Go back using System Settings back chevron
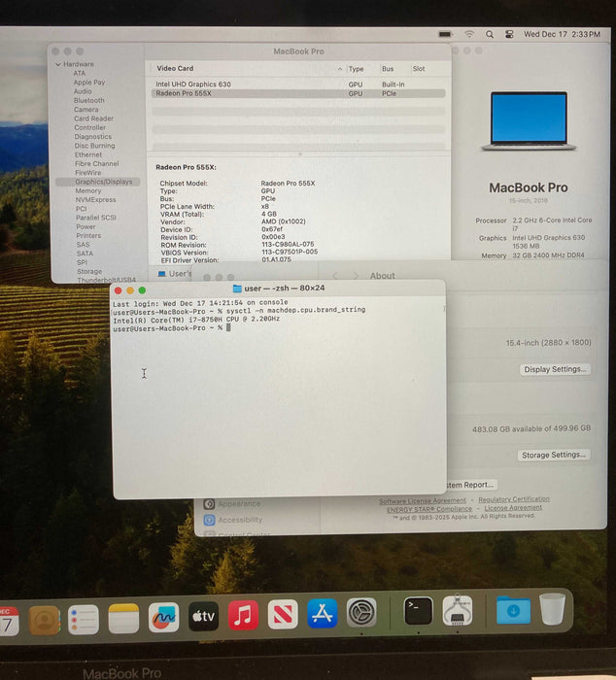Image resolution: width=616 pixels, height=680 pixels. point(335,276)
